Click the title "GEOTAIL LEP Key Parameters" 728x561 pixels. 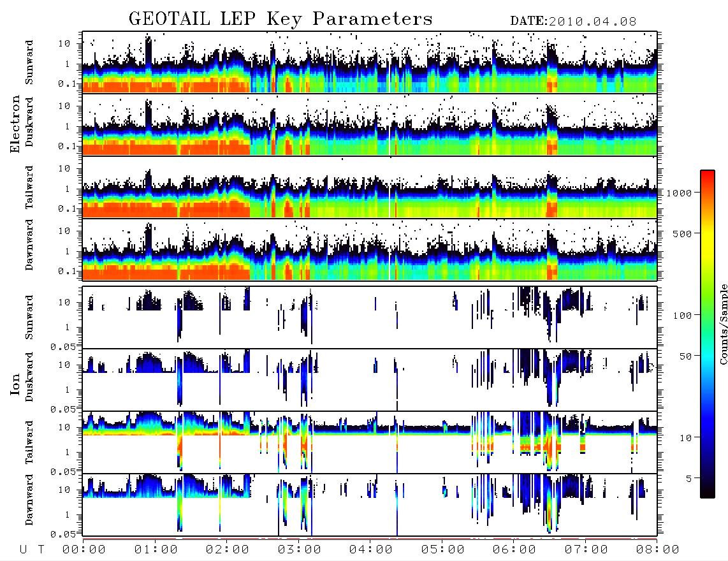point(280,19)
